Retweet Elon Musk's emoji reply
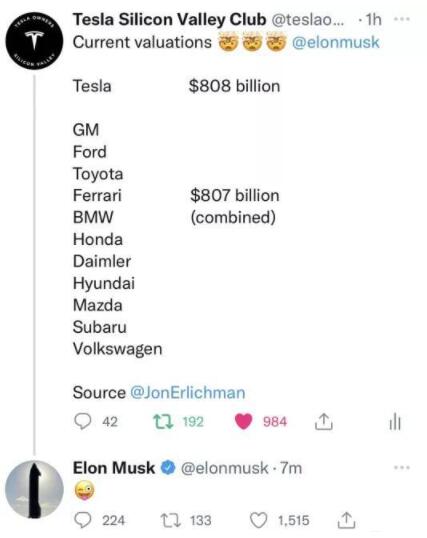 171,521
